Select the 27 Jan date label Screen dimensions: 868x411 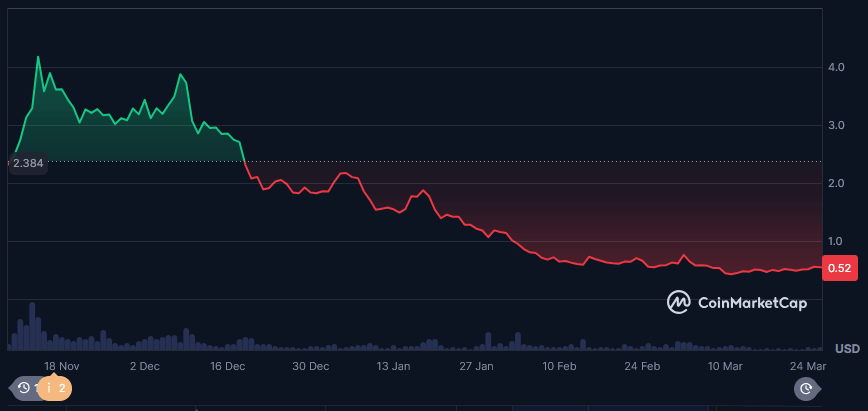click(x=477, y=367)
